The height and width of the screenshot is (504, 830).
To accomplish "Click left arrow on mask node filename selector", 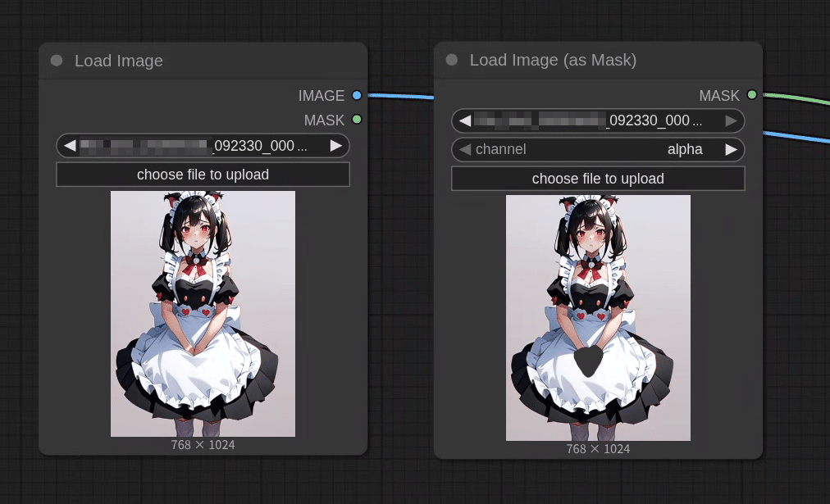I will (x=464, y=120).
